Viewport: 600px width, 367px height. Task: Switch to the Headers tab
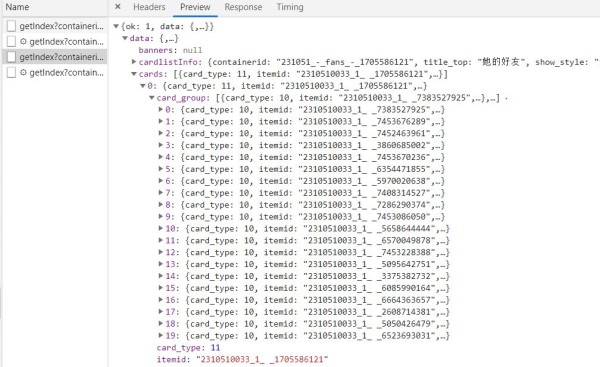pyautogui.click(x=149, y=7)
